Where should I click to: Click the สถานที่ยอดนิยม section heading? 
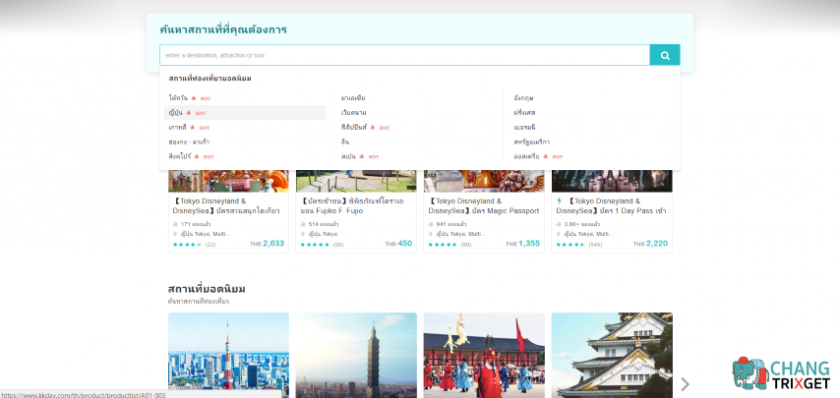[207, 289]
